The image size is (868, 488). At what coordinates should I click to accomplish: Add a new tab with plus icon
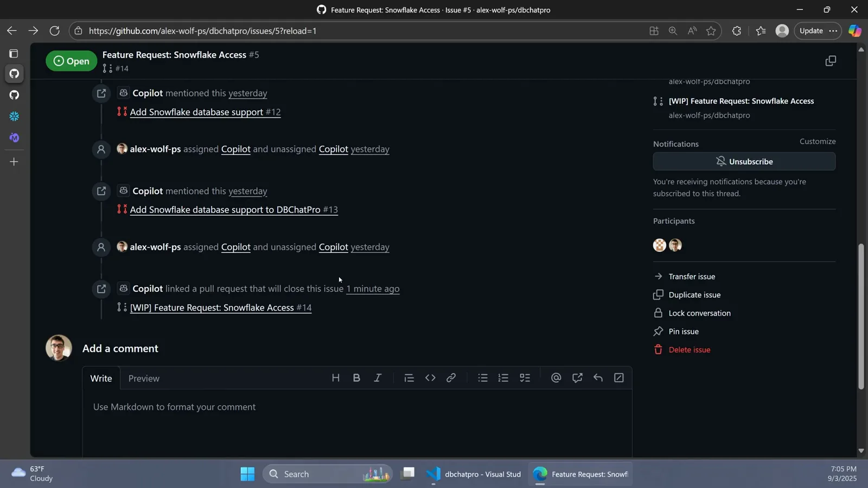pyautogui.click(x=14, y=162)
